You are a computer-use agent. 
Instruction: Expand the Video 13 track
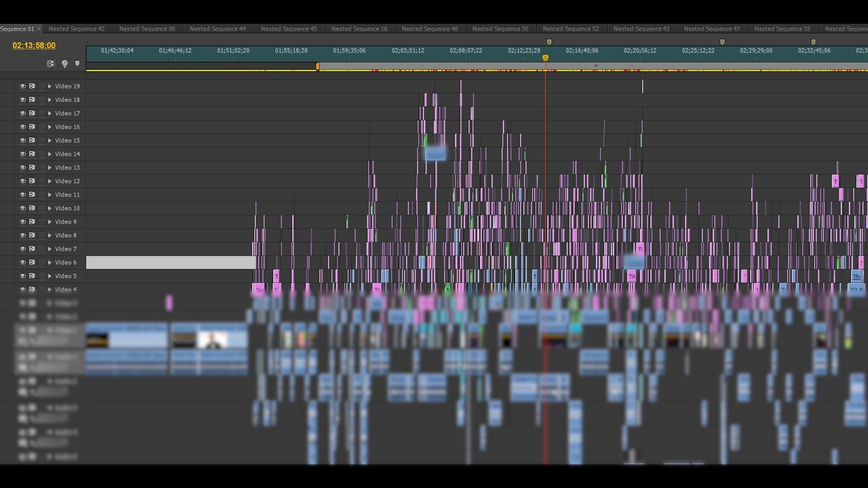50,168
